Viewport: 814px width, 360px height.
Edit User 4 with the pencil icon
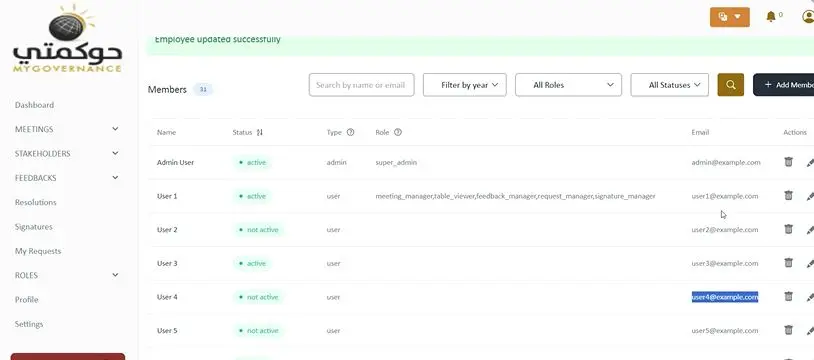click(810, 298)
